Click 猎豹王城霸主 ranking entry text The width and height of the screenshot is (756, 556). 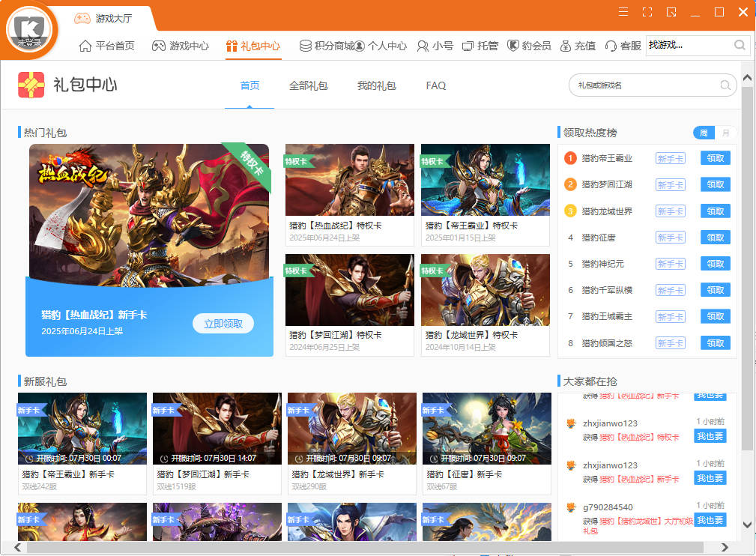(x=607, y=316)
